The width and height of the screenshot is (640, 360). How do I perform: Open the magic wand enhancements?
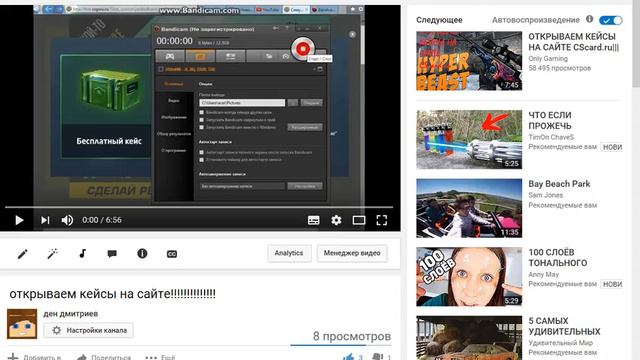pyautogui.click(x=52, y=254)
